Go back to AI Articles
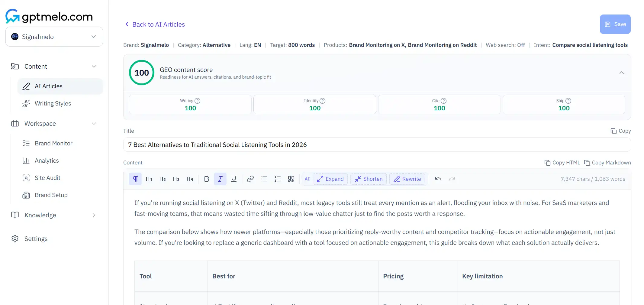This screenshot has height=305, width=644. pos(155,24)
